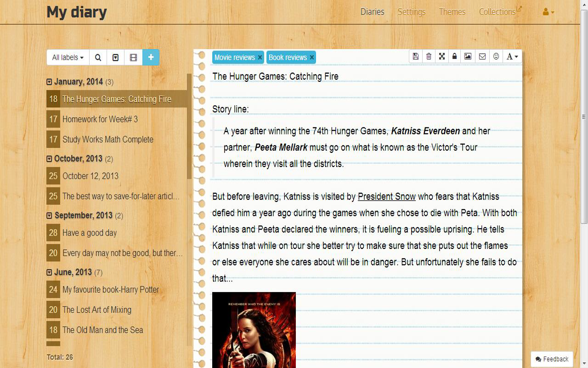Open the text formatting dropdown
The height and width of the screenshot is (368, 588).
point(511,56)
